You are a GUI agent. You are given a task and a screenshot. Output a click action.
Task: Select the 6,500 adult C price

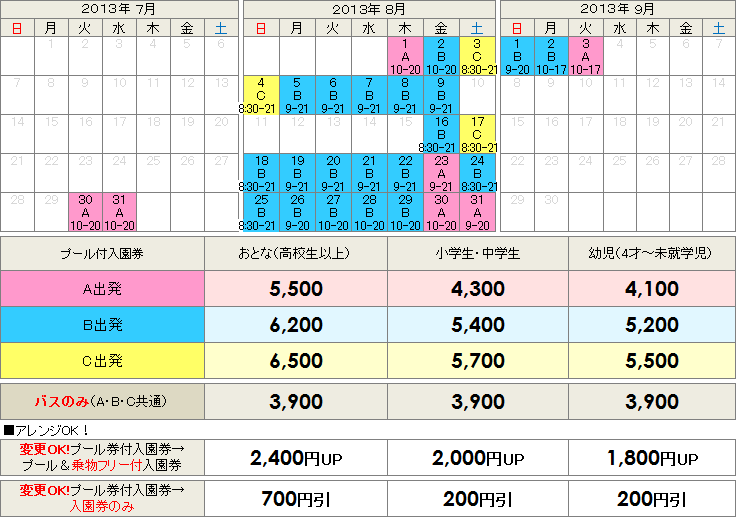pyautogui.click(x=296, y=360)
